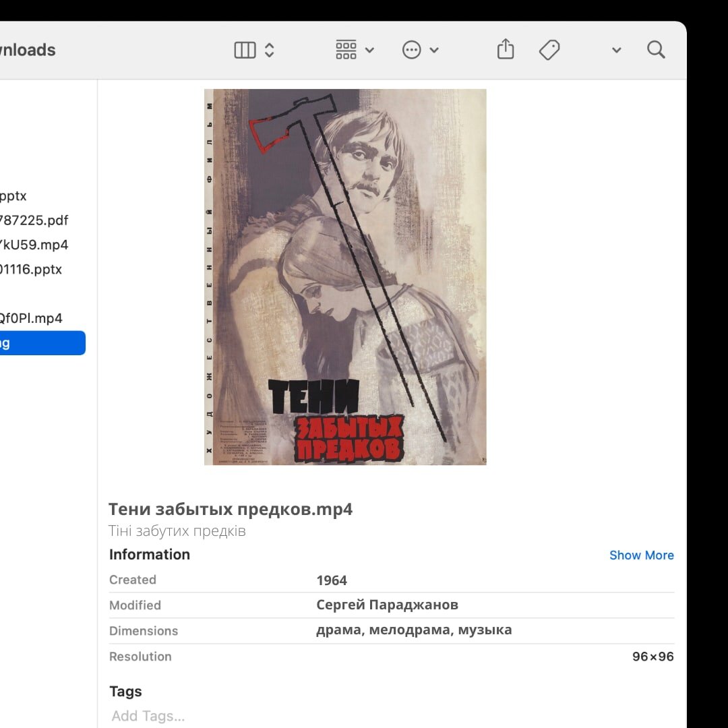Select the highlighted blue file row
This screenshot has width=728, height=728.
point(42,343)
